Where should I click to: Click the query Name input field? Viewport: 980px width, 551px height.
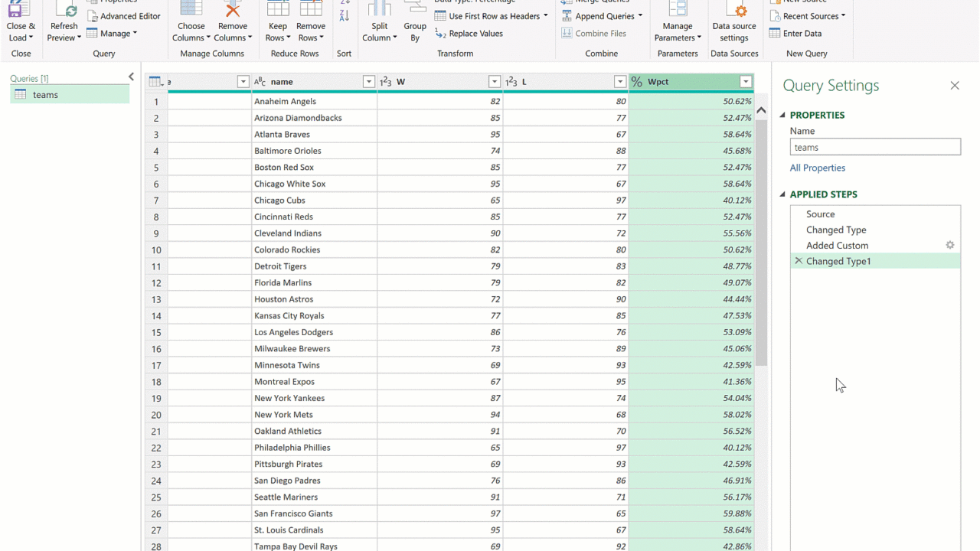(x=875, y=148)
